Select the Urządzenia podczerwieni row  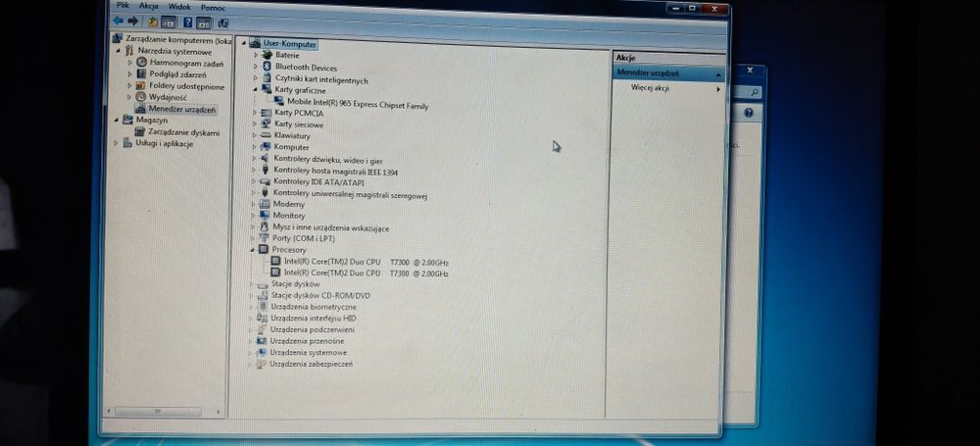pos(313,329)
